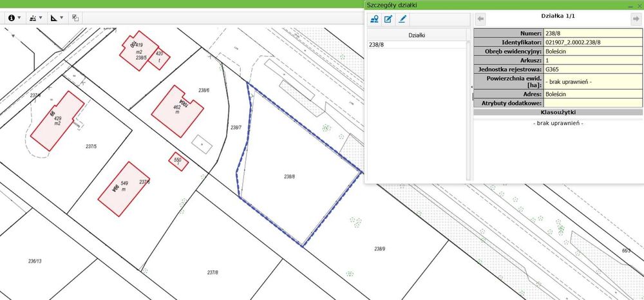Click the edit form icon in parcel panel
The height and width of the screenshot is (300, 644).
click(x=388, y=19)
